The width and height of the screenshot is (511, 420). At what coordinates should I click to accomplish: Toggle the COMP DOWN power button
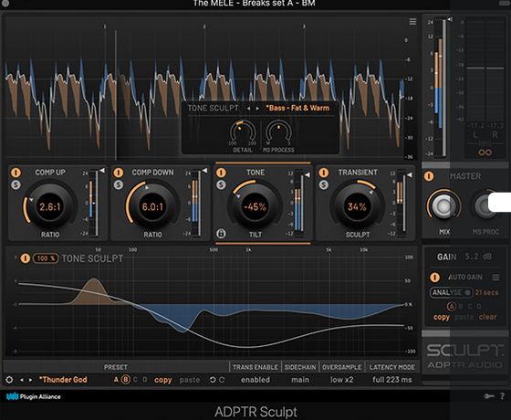point(119,173)
